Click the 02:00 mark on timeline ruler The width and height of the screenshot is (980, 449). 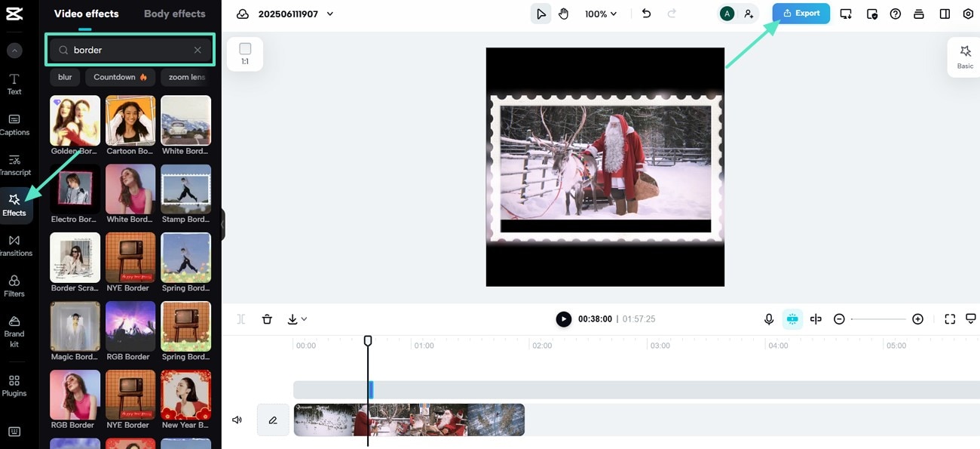[x=542, y=346]
